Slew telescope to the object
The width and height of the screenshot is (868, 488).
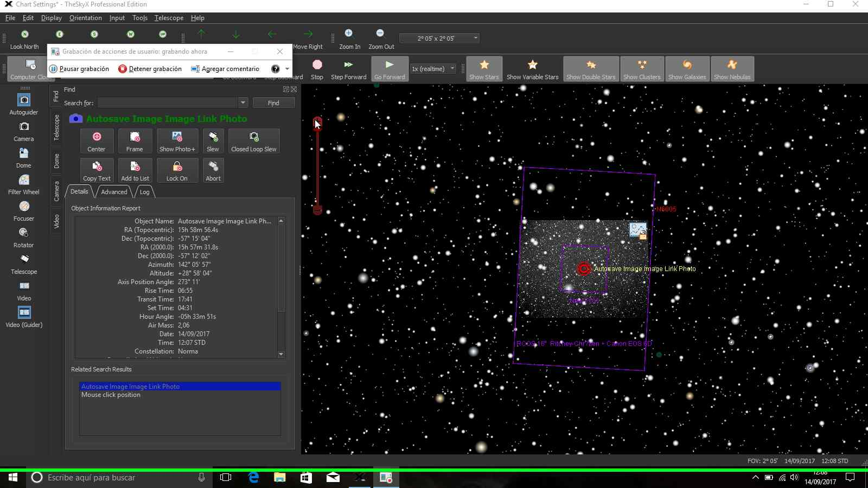click(213, 141)
